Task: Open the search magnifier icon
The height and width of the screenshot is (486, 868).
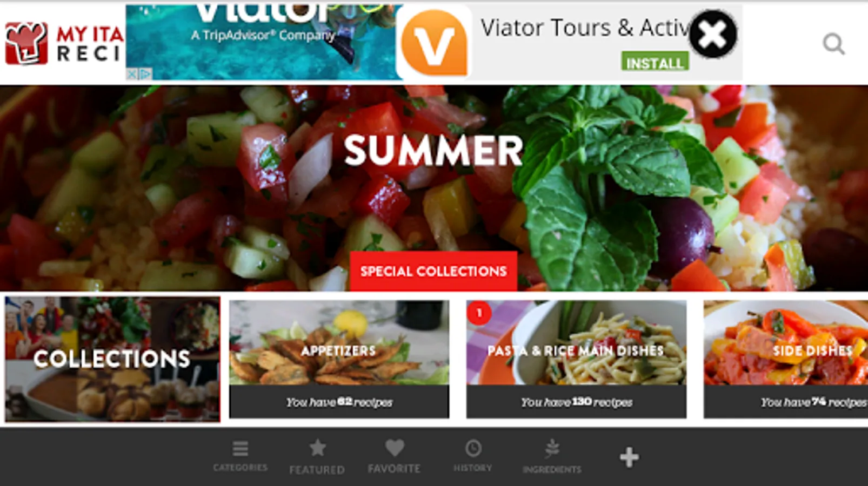Action: tap(833, 44)
